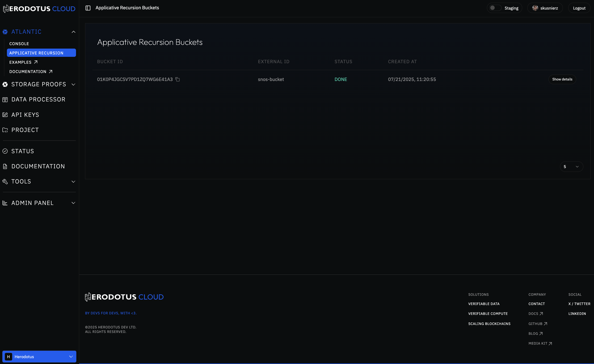This screenshot has height=364, width=594.
Task: Click the API Keys edit icon
Action: 5,115
